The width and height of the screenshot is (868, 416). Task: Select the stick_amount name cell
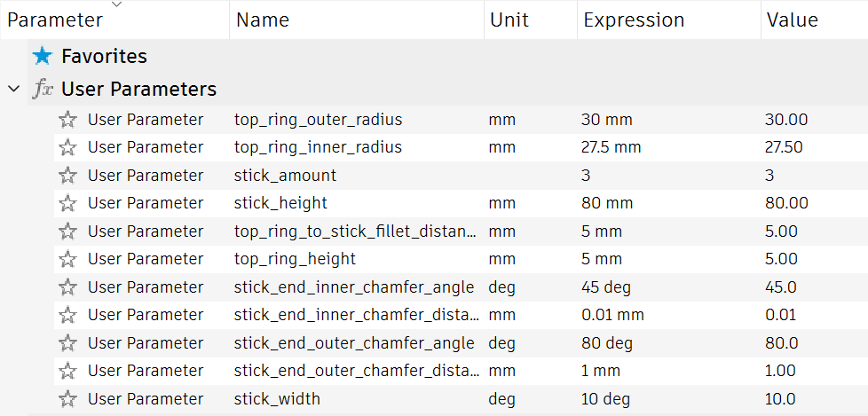point(285,176)
